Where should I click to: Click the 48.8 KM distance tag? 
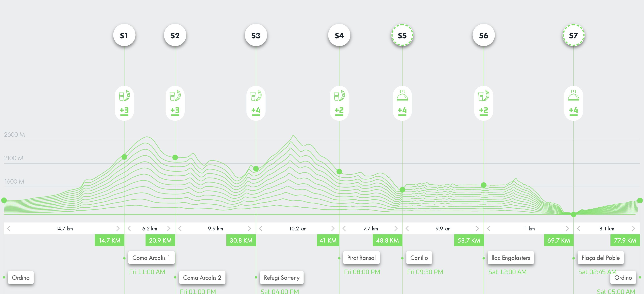pos(387,240)
